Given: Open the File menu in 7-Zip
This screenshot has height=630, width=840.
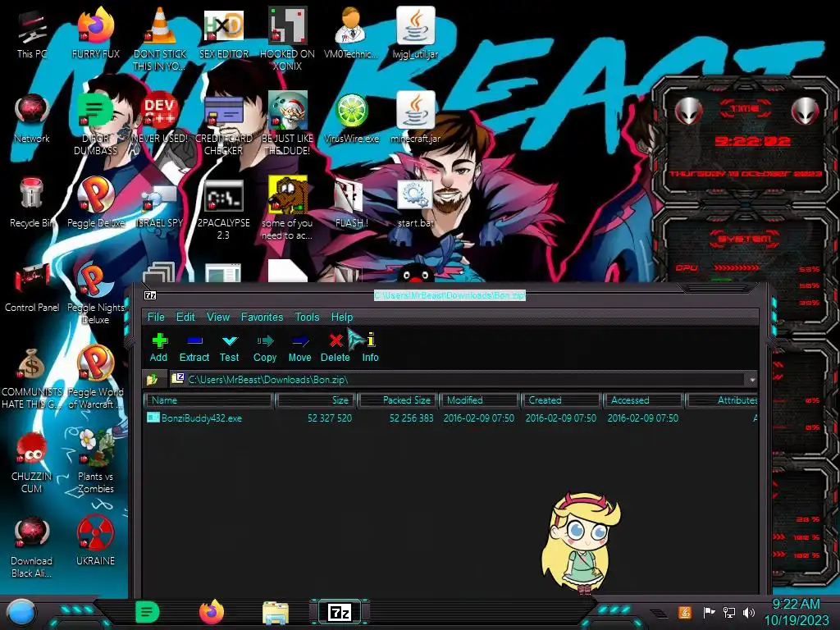Looking at the screenshot, I should coord(156,317).
